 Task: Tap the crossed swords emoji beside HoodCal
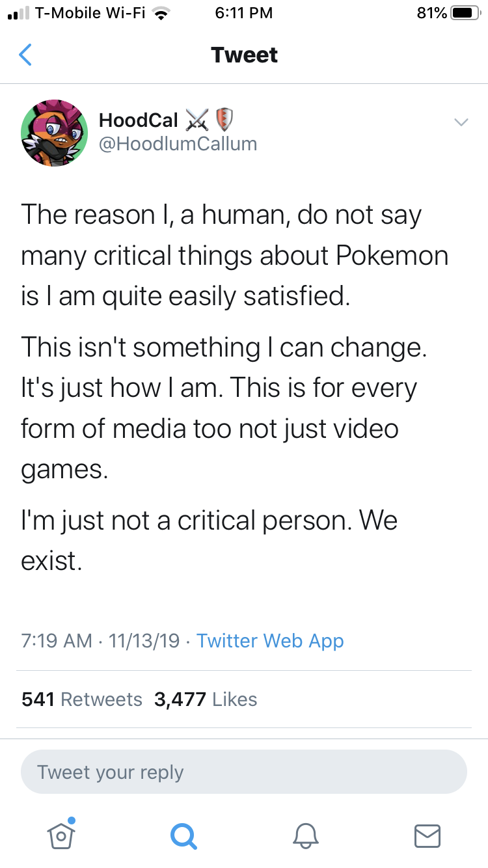197,120
